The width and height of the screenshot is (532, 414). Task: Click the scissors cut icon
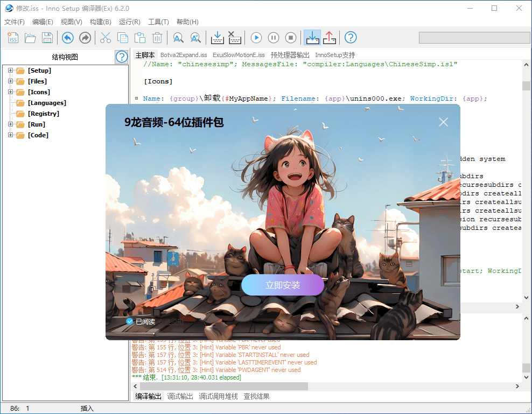coord(106,38)
